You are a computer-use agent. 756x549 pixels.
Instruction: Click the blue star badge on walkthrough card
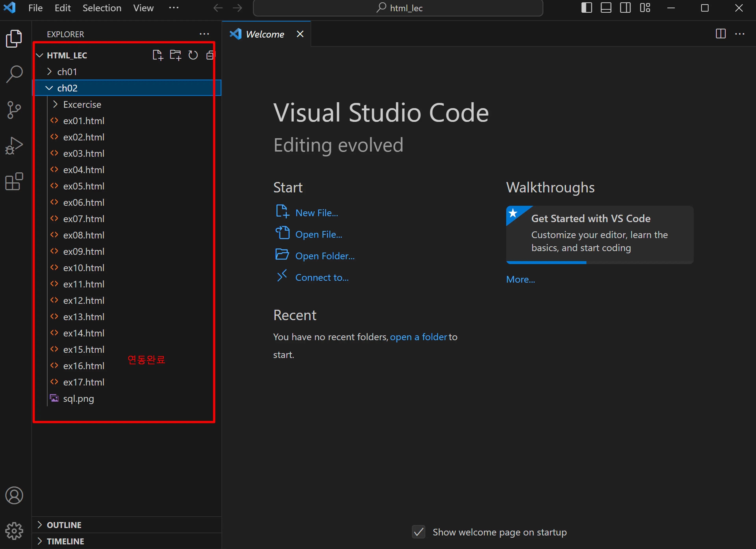(513, 213)
